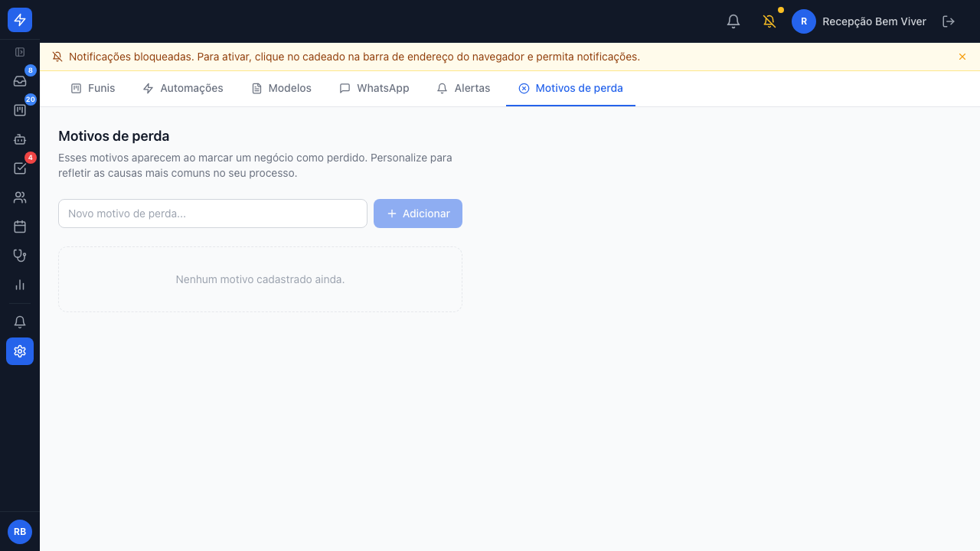Click the Notificações bloqueadas banner text
Image resolution: width=980 pixels, height=551 pixels.
pos(354,57)
